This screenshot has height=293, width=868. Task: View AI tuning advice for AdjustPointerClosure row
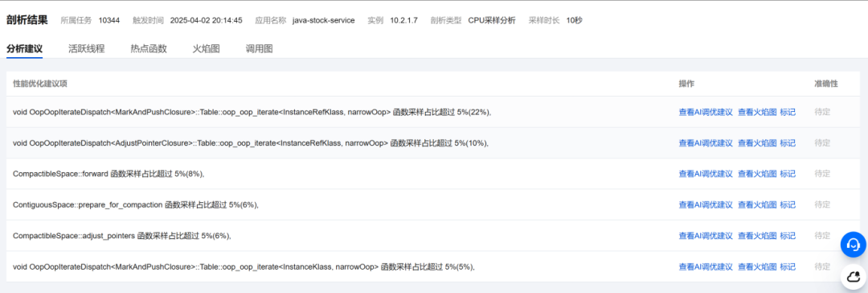(x=706, y=142)
